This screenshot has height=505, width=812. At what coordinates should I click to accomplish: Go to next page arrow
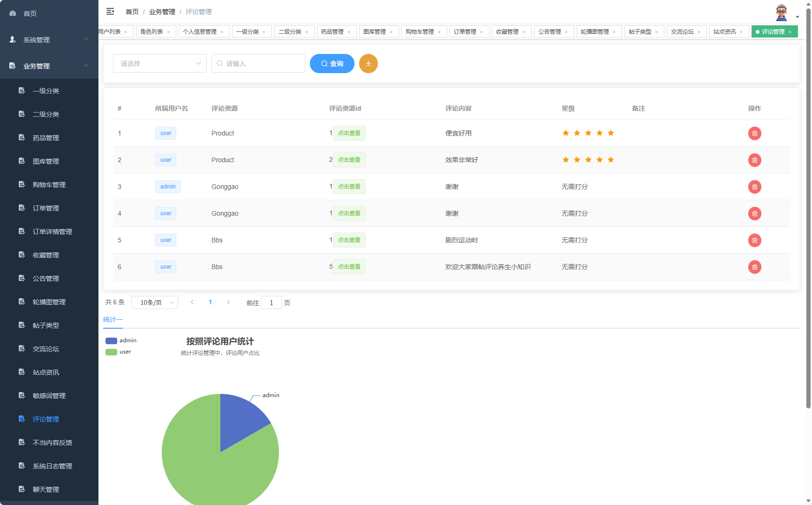[228, 302]
